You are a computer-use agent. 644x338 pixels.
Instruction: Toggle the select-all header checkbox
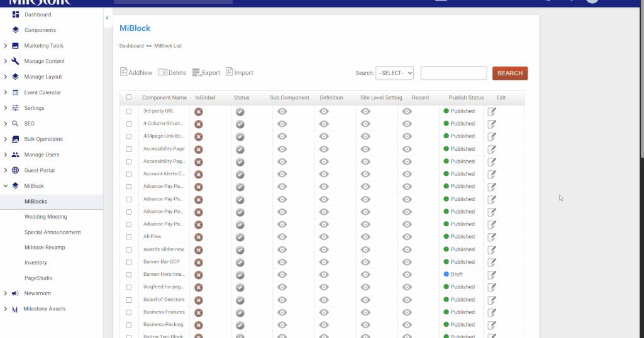pyautogui.click(x=129, y=97)
